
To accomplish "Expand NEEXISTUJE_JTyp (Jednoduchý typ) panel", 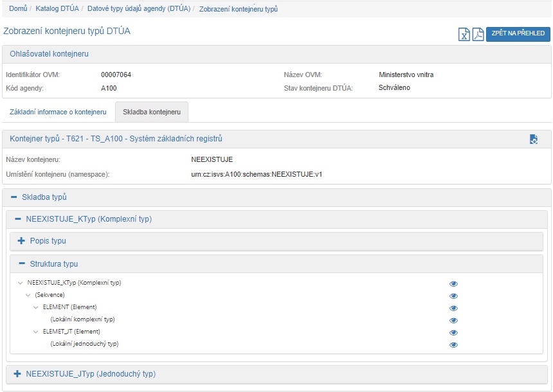I will click(x=17, y=373).
